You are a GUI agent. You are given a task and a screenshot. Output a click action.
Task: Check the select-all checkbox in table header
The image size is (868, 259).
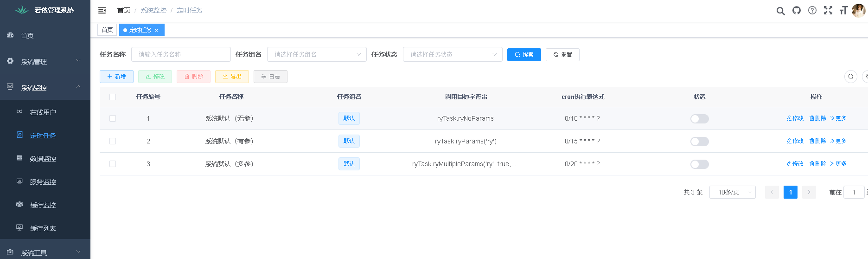[113, 97]
